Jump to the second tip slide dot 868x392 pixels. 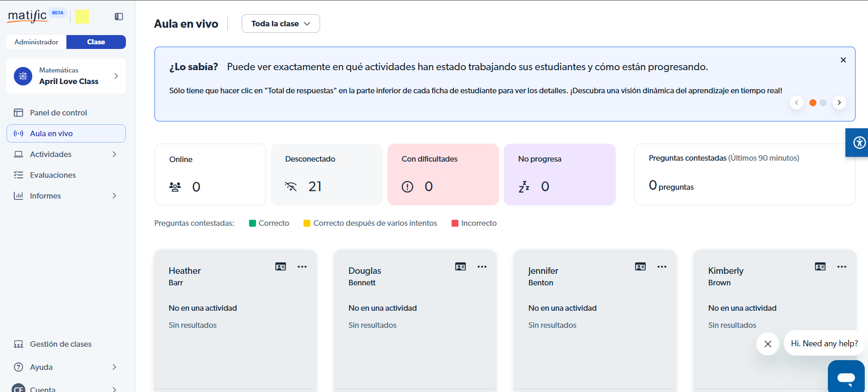pyautogui.click(x=823, y=103)
